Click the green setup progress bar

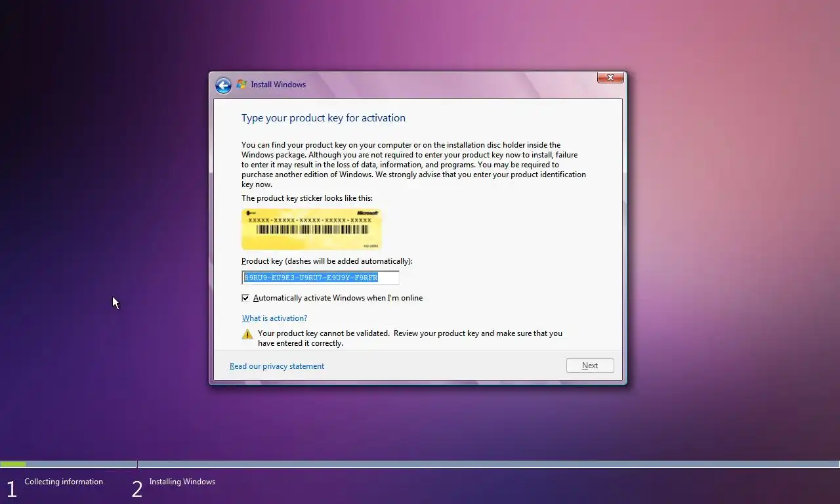(13, 464)
